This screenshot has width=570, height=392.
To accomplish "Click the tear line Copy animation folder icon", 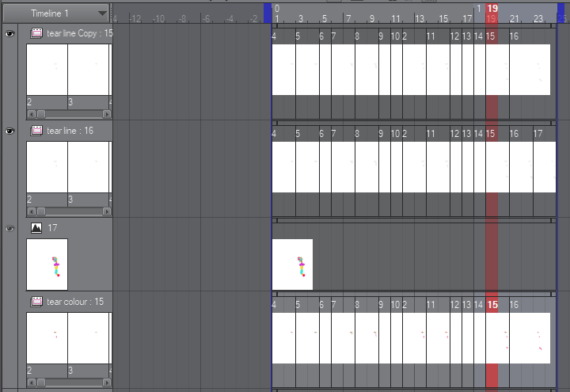I will coord(36,33).
